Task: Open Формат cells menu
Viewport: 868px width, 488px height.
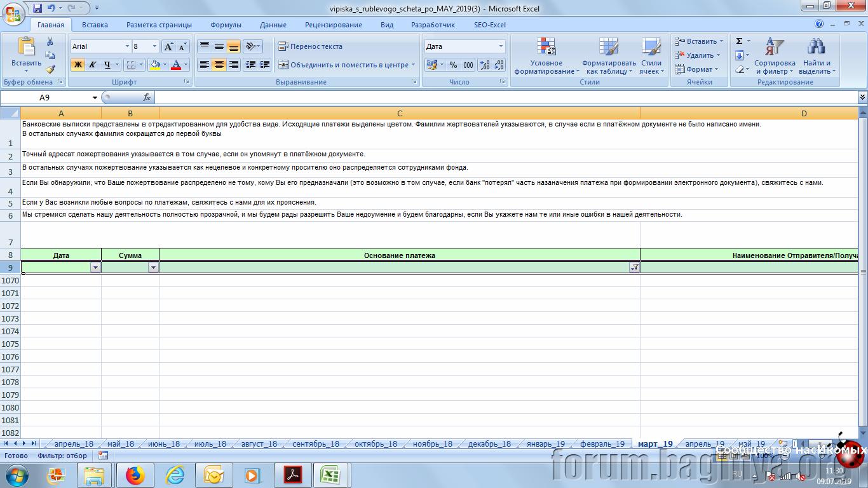Action: pos(695,69)
